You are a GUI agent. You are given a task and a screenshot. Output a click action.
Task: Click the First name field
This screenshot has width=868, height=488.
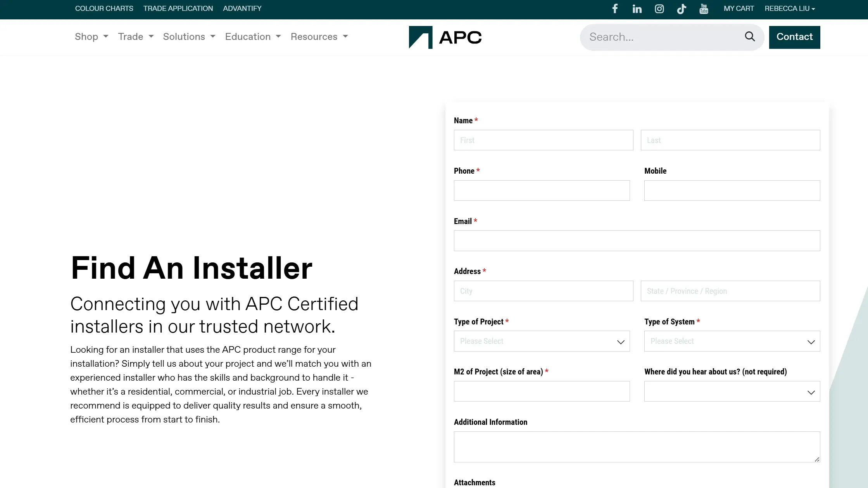pyautogui.click(x=544, y=140)
